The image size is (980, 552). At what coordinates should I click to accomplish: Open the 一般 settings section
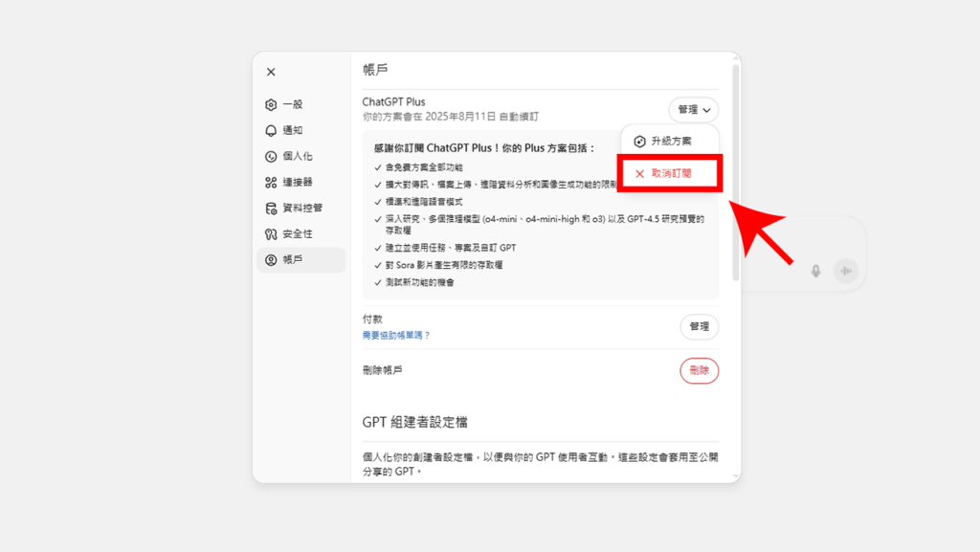click(301, 104)
